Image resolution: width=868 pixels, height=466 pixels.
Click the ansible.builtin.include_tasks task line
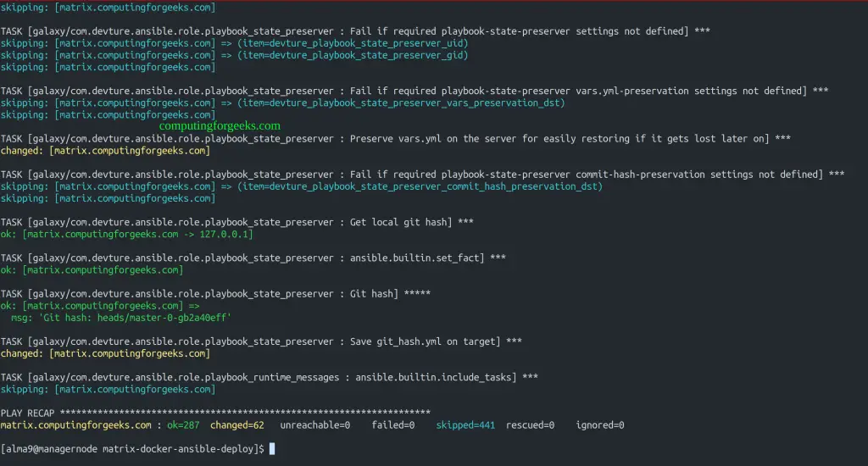pyautogui.click(x=269, y=377)
